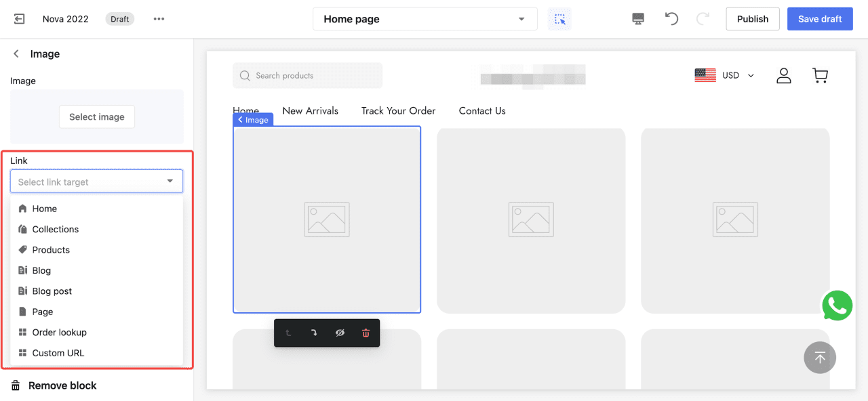Screen dimensions: 868x401
Task: Open the account user icon in preview
Action: tap(784, 75)
